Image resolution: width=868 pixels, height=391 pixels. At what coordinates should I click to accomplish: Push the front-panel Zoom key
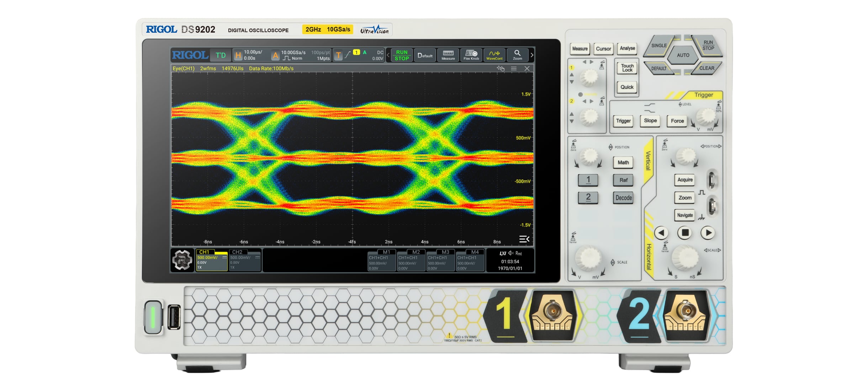point(685,198)
